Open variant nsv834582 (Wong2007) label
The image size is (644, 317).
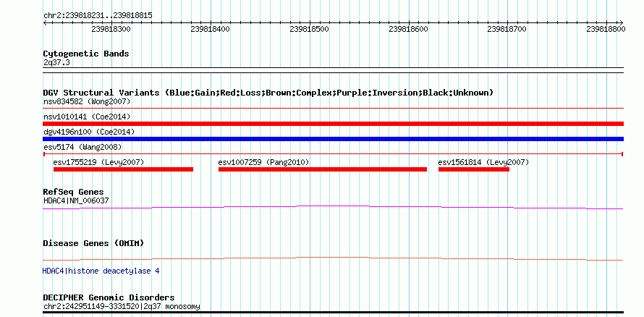(x=87, y=101)
